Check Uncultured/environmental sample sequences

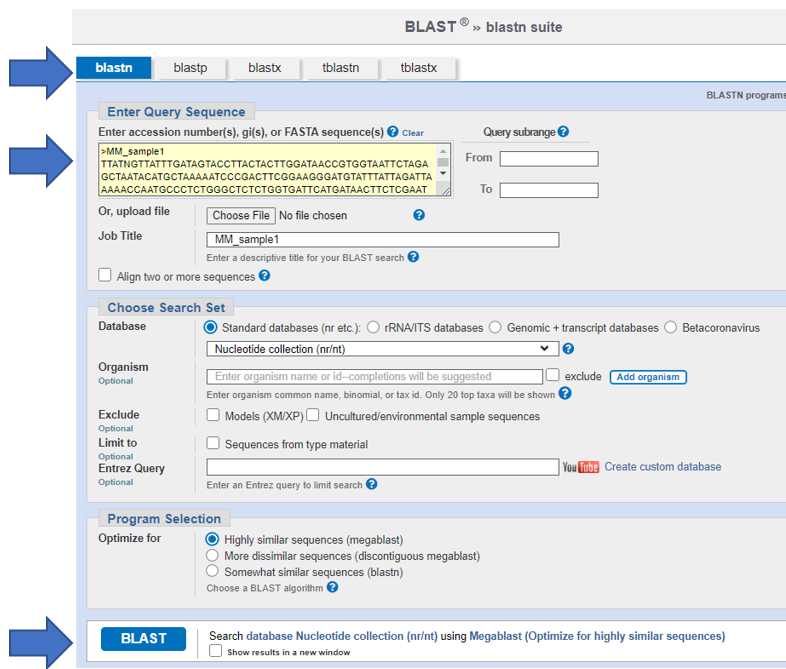point(313,415)
